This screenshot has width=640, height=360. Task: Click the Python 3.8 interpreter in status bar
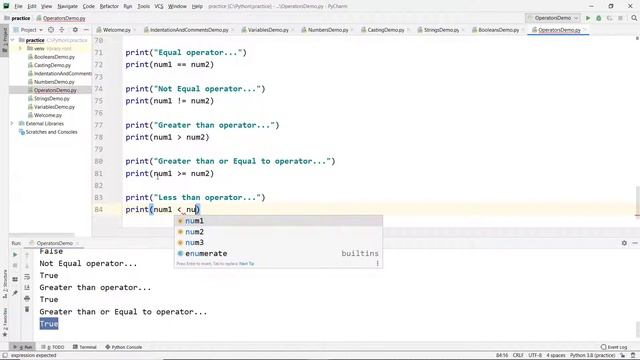click(593, 355)
